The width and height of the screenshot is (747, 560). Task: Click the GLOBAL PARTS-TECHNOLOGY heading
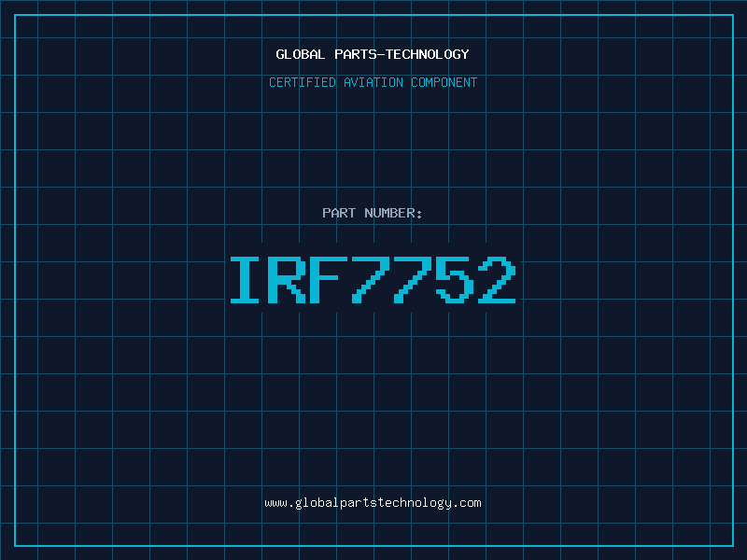point(373,54)
